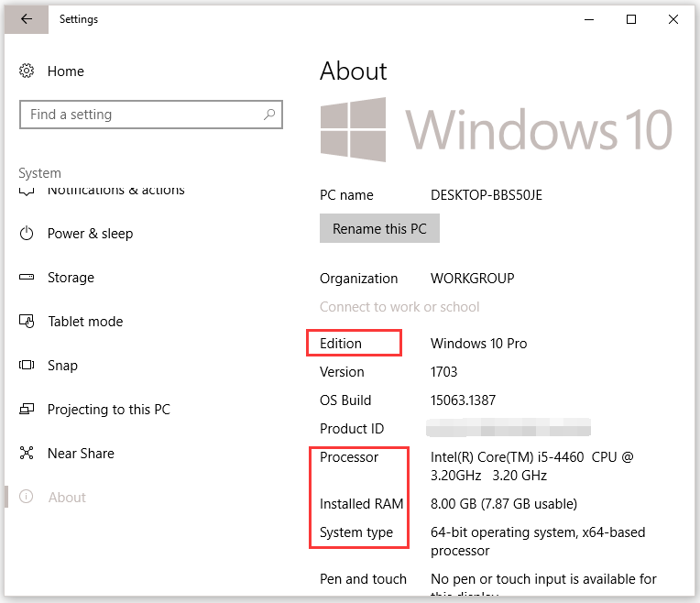Click the Version label

click(342, 372)
